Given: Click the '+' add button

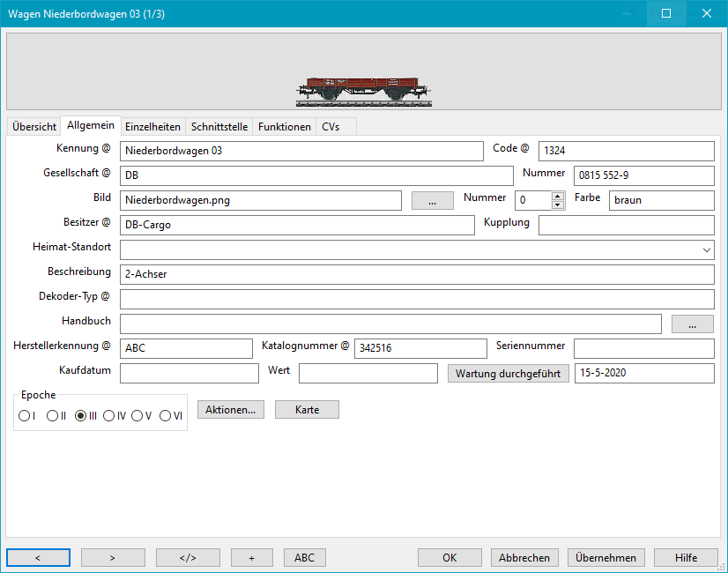Looking at the screenshot, I should pos(251,557).
